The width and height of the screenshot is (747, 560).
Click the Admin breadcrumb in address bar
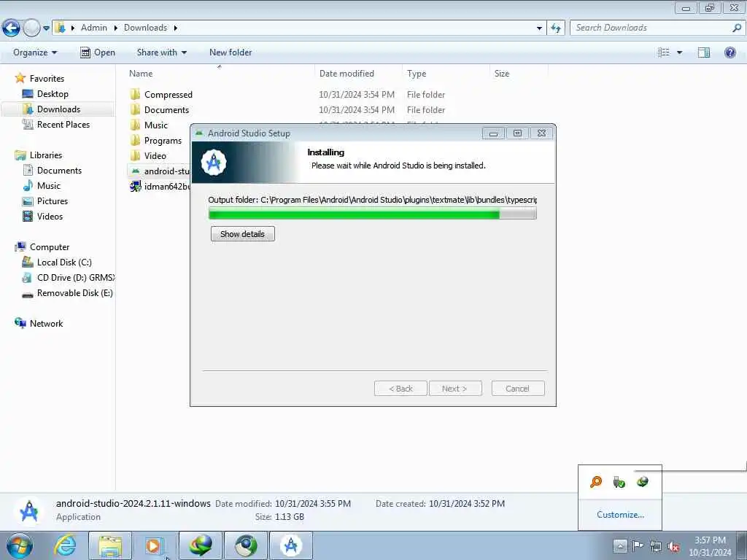coord(94,28)
